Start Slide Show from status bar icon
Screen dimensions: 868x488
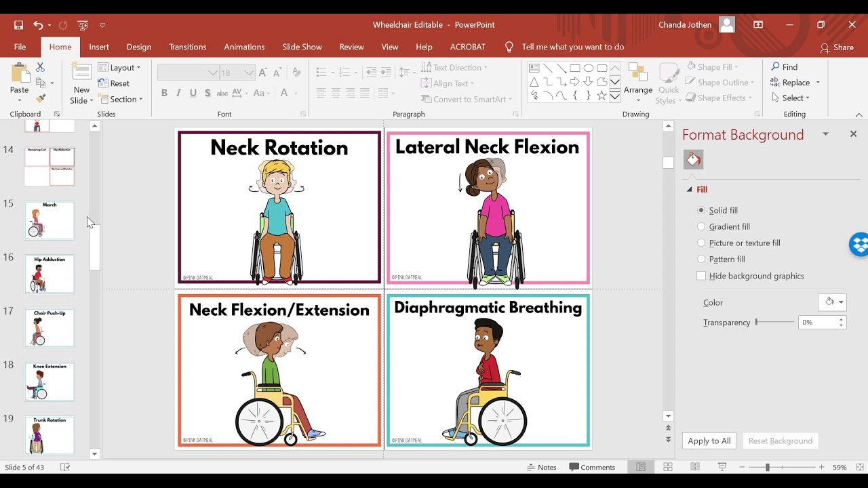point(722,467)
